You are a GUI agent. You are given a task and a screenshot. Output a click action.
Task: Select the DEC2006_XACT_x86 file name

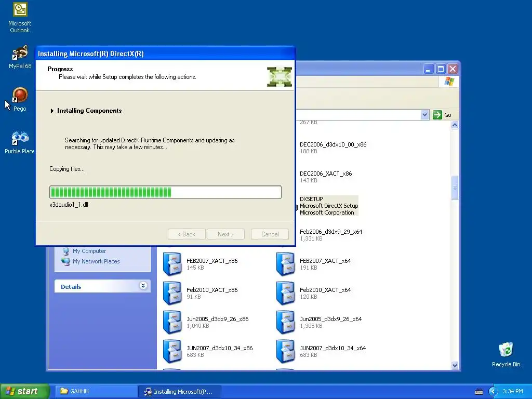(326, 174)
